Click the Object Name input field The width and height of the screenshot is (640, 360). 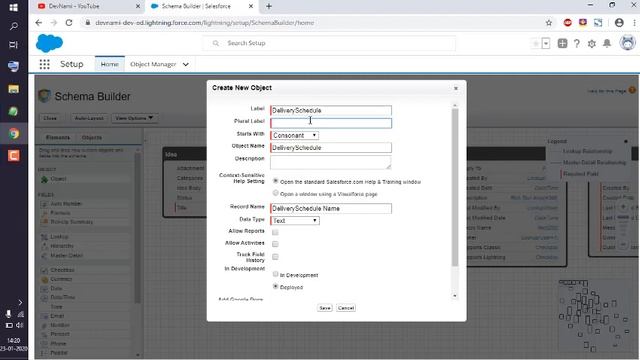pyautogui.click(x=331, y=147)
